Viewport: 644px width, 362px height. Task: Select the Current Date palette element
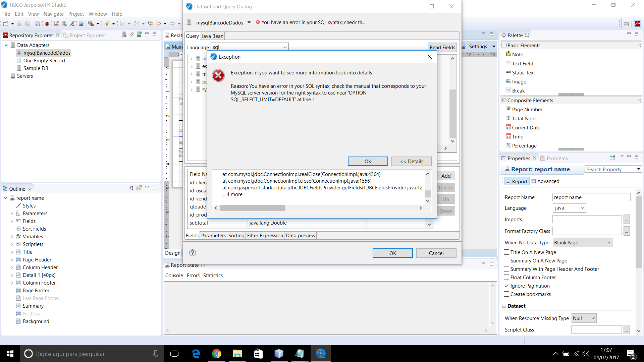[x=526, y=128]
